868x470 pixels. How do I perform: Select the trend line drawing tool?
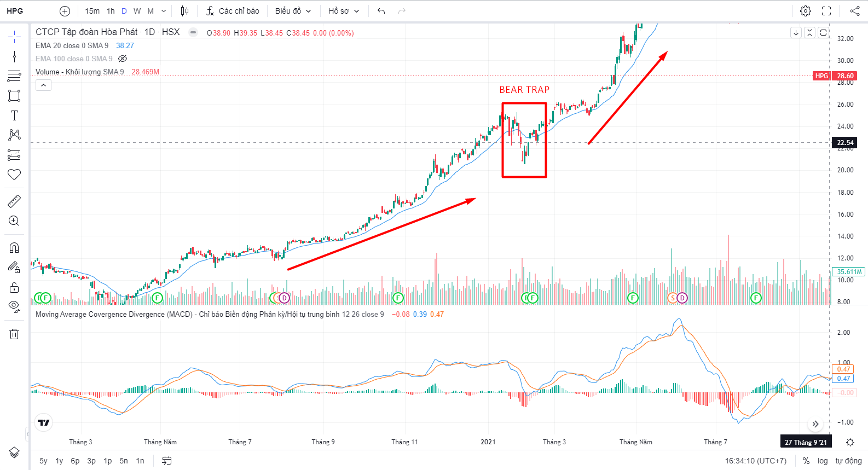[14, 56]
